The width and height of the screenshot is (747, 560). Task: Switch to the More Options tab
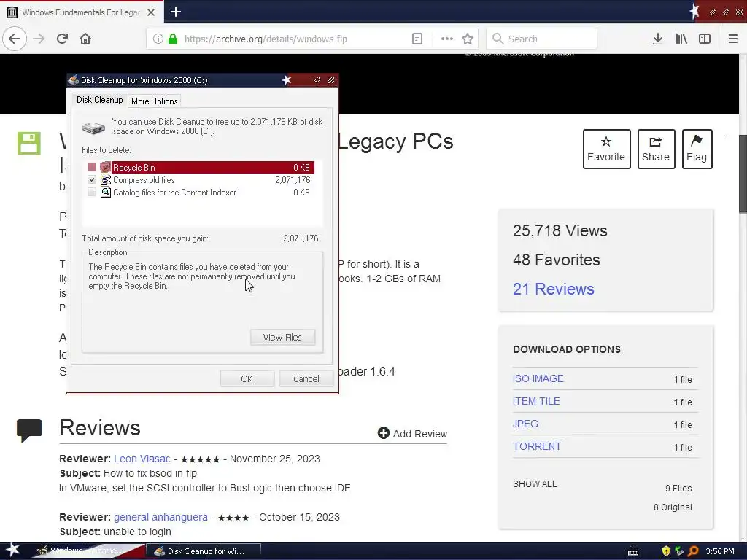click(155, 101)
